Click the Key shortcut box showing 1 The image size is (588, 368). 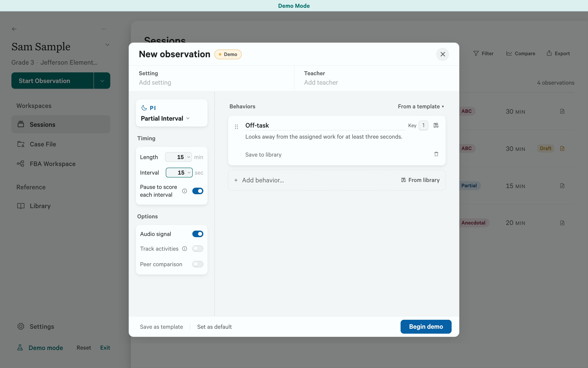(x=423, y=125)
